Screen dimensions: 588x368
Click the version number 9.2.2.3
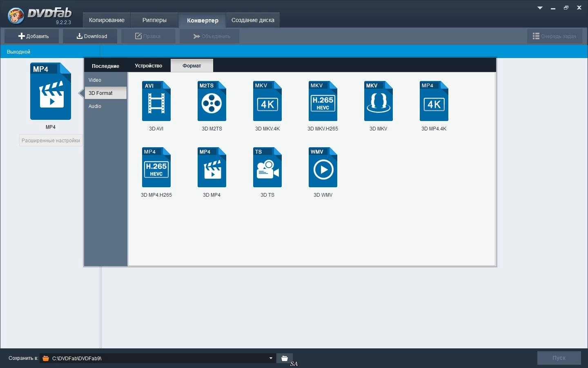[63, 22]
